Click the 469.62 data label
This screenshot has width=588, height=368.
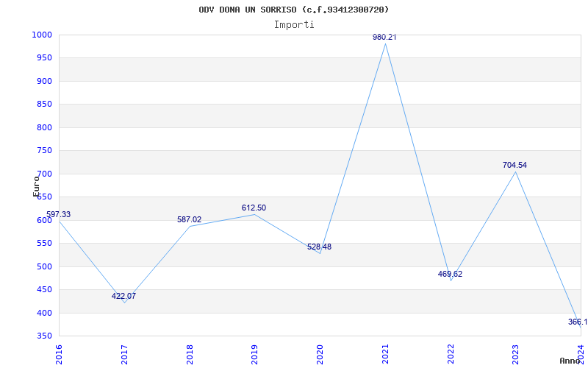coord(450,274)
